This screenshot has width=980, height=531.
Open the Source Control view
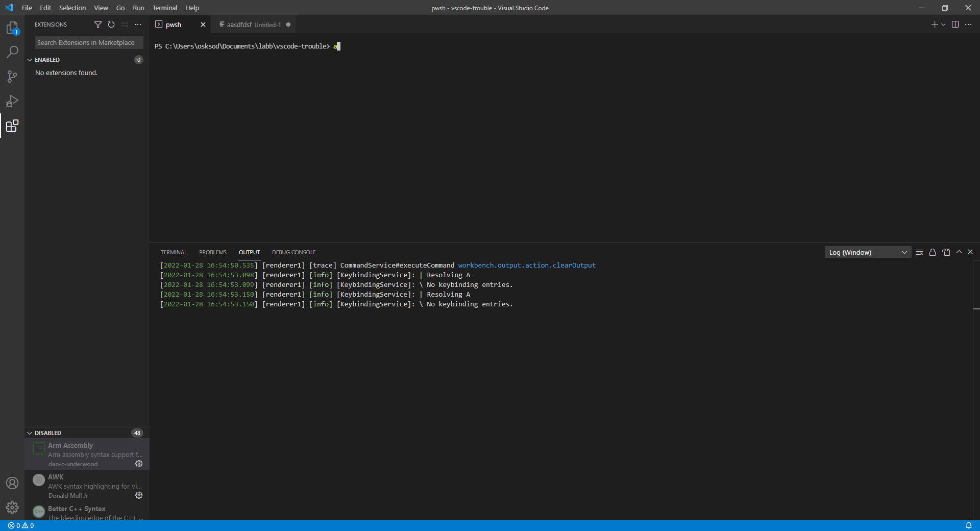(x=12, y=77)
